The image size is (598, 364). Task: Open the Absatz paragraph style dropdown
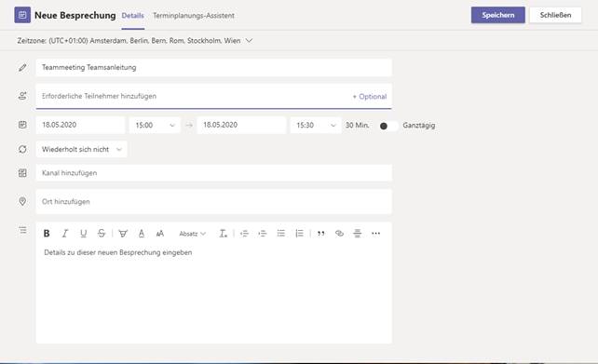[x=192, y=234]
